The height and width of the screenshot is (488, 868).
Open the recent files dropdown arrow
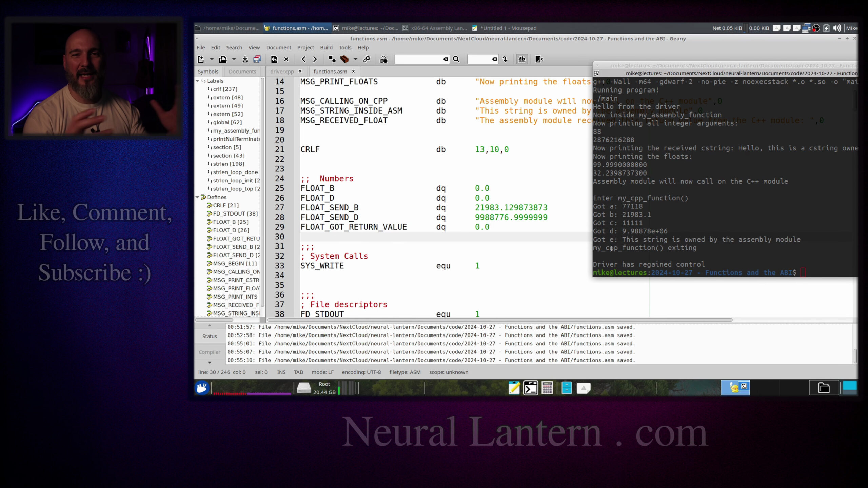[234, 59]
